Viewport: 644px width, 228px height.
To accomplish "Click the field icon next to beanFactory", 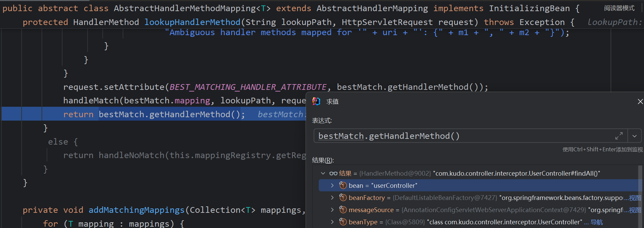I will 343,198.
